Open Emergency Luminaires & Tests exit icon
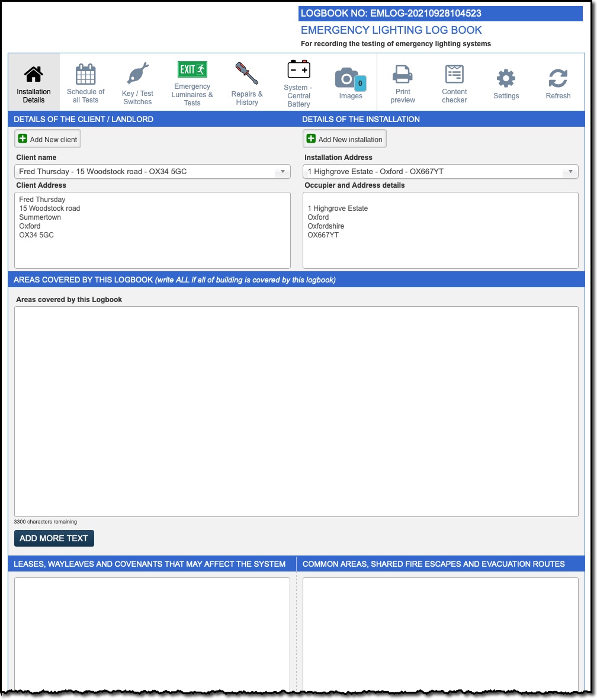The image size is (597, 700). pyautogui.click(x=192, y=70)
